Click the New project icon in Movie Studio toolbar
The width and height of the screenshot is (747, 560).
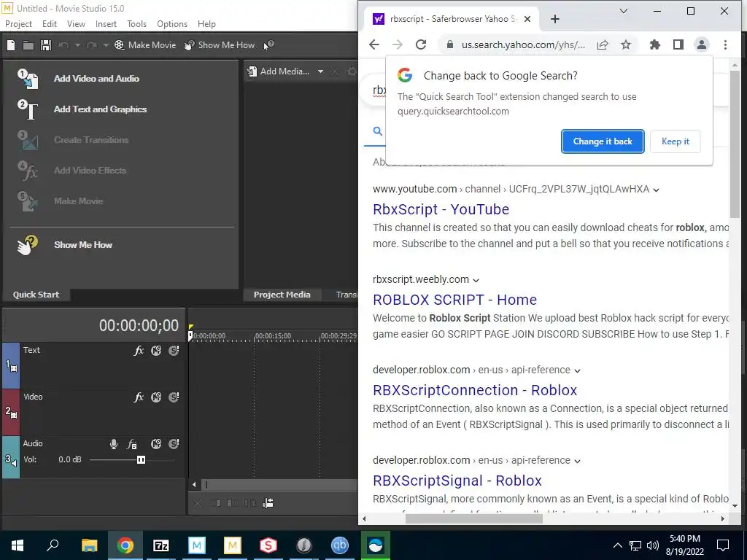coord(11,45)
